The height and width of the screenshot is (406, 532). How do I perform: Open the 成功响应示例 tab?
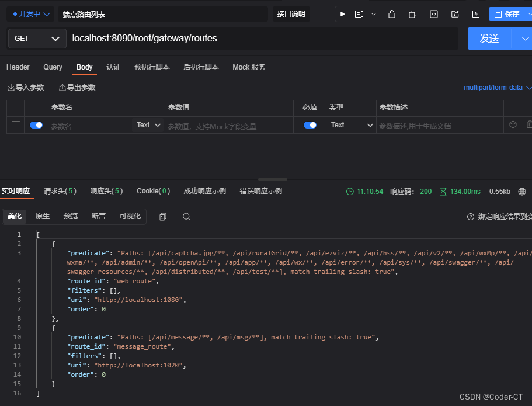click(204, 191)
